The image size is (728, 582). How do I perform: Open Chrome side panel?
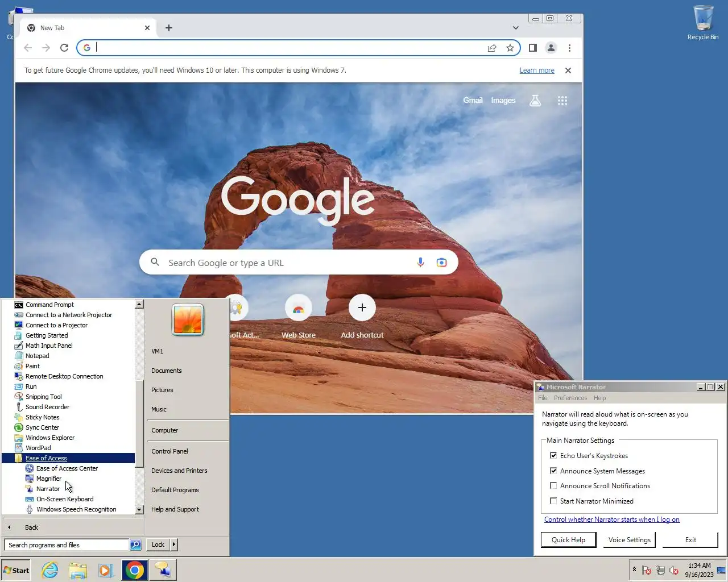tap(533, 48)
